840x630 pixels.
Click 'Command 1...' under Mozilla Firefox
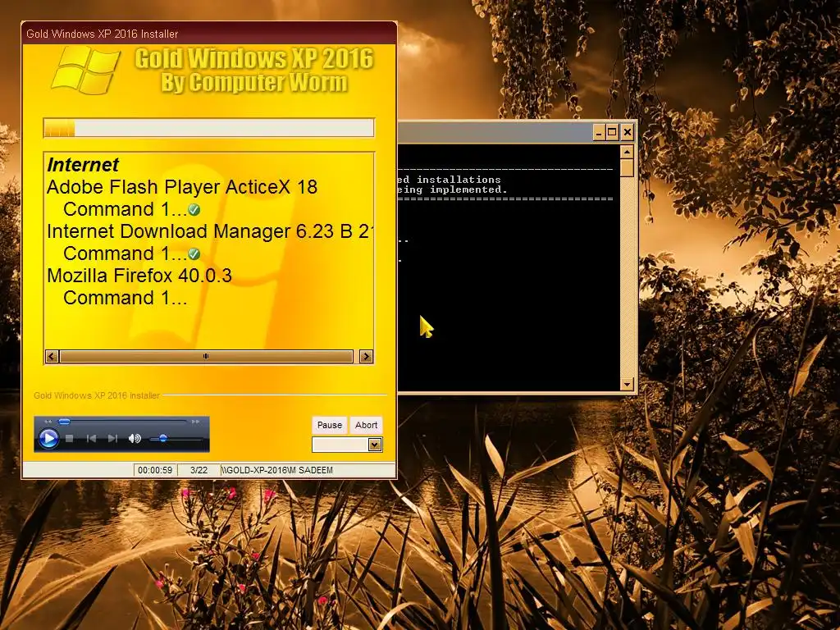tap(126, 298)
